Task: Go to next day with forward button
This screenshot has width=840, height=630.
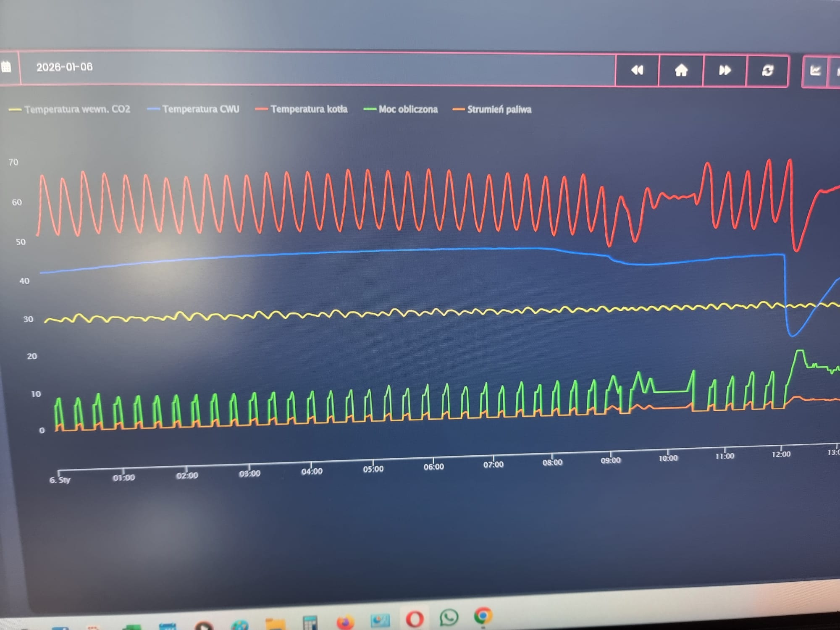Action: point(724,70)
